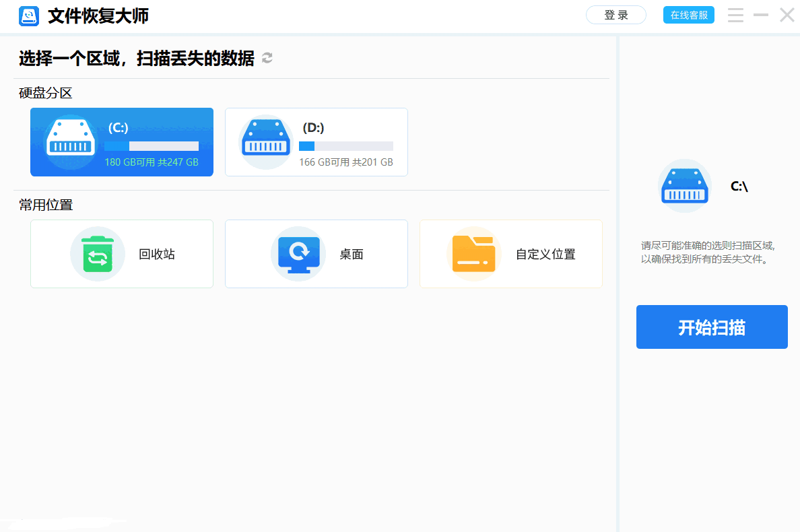Click the 文件恢复大师 app logo icon
Screen dimensions: 800x532
(x=29, y=16)
